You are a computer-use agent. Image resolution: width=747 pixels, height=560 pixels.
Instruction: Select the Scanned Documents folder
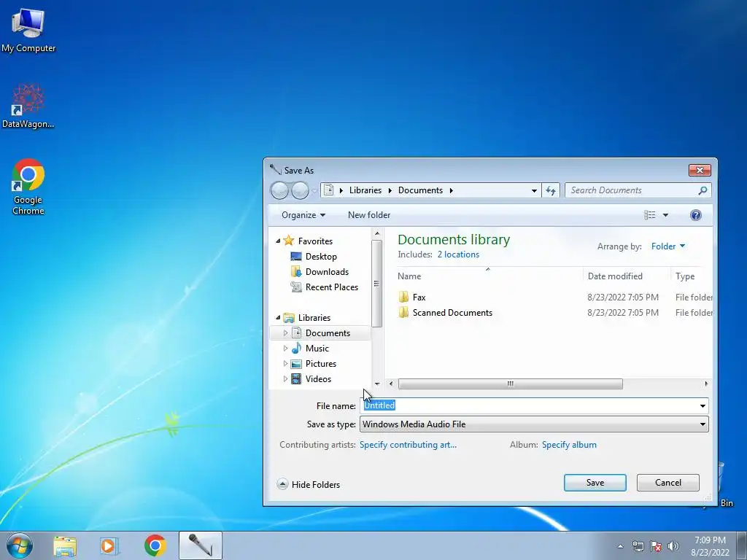tap(446, 313)
